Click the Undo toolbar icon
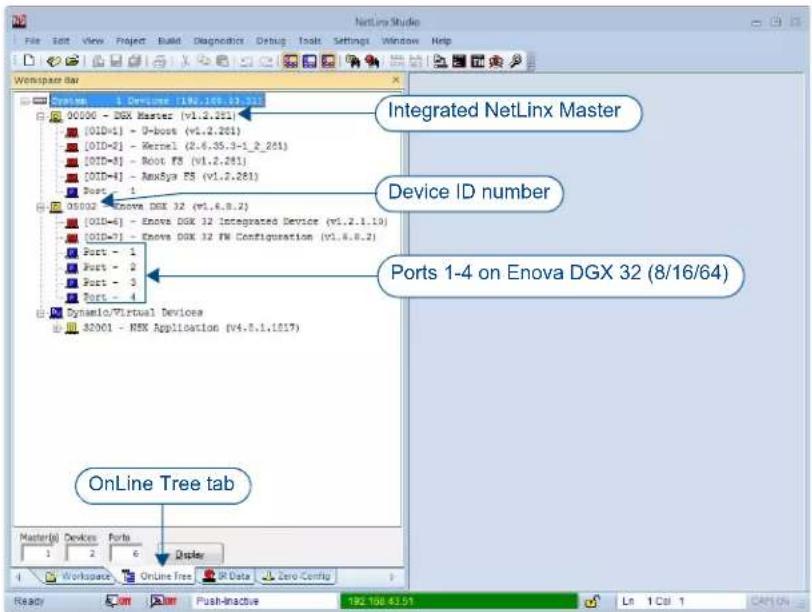Screen dimensions: 812x612 [x=246, y=62]
